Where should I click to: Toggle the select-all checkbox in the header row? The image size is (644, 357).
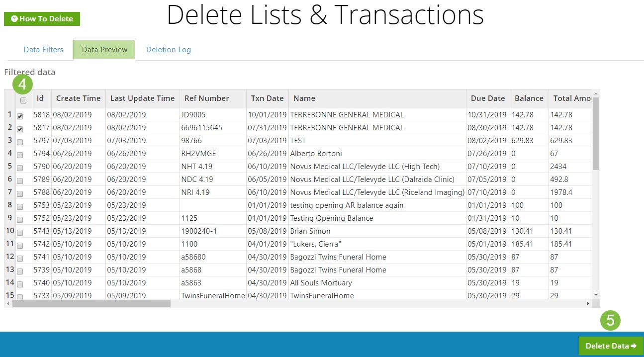tap(23, 100)
